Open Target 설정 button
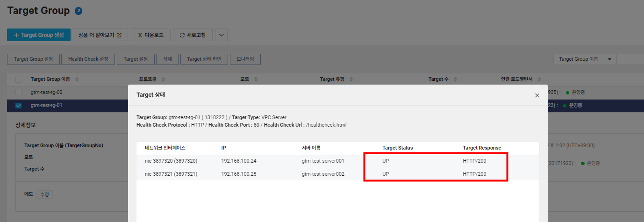This screenshot has height=222, width=644. [136, 59]
